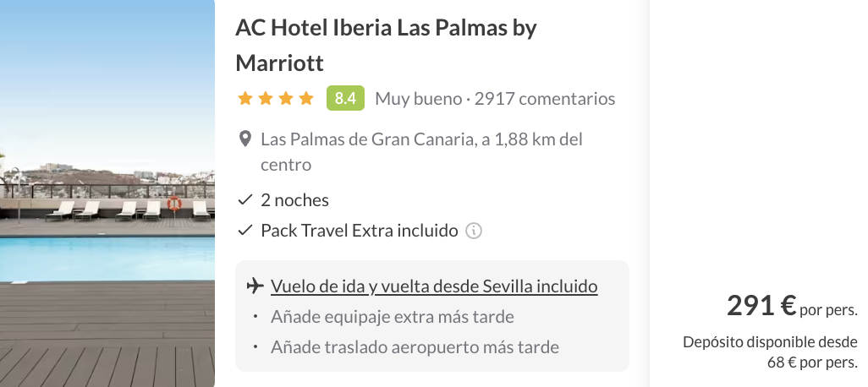
Task: Click the checkmark next to 2 noches
Action: [245, 200]
